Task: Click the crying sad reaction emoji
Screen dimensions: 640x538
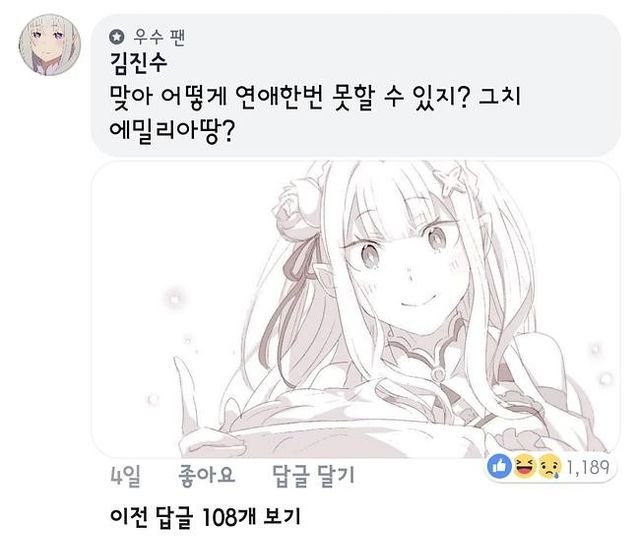Action: coord(549,467)
